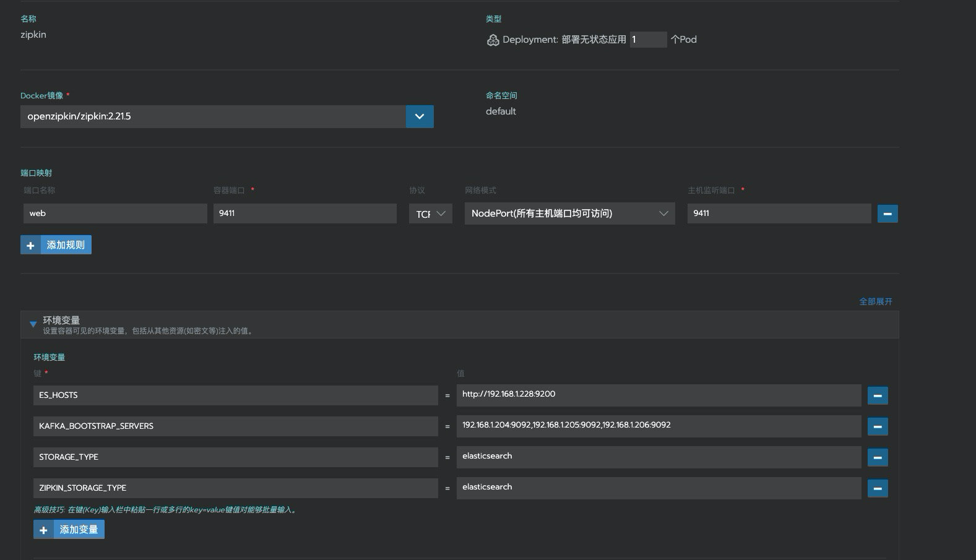Click the 高级技巧 hint text
The image size is (976, 560).
[x=166, y=510]
